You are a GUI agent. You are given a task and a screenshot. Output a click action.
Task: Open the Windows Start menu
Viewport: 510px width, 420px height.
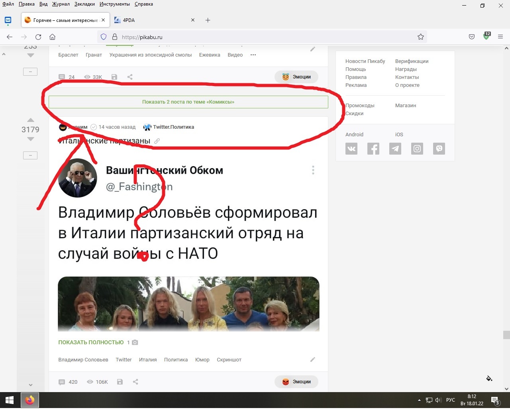click(10, 400)
